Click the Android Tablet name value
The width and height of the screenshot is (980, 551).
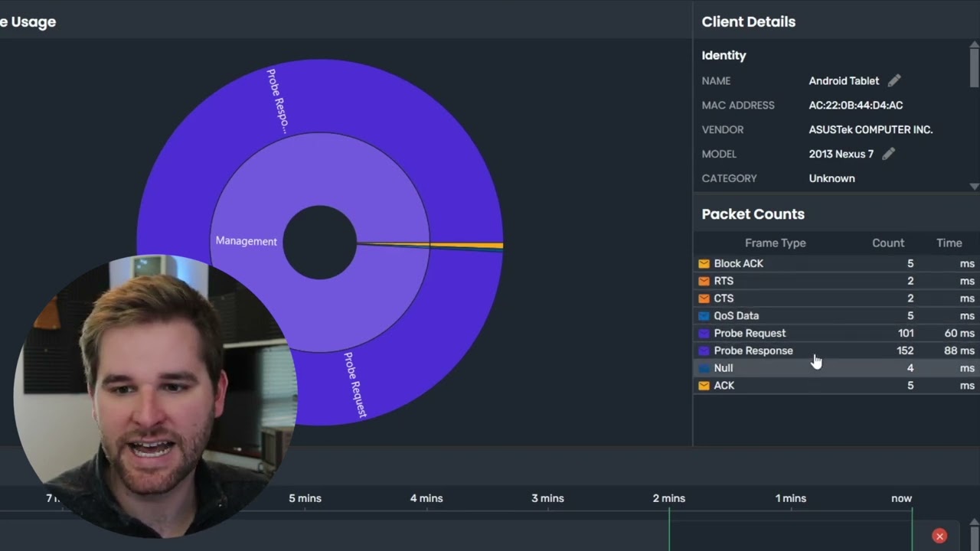(x=844, y=80)
